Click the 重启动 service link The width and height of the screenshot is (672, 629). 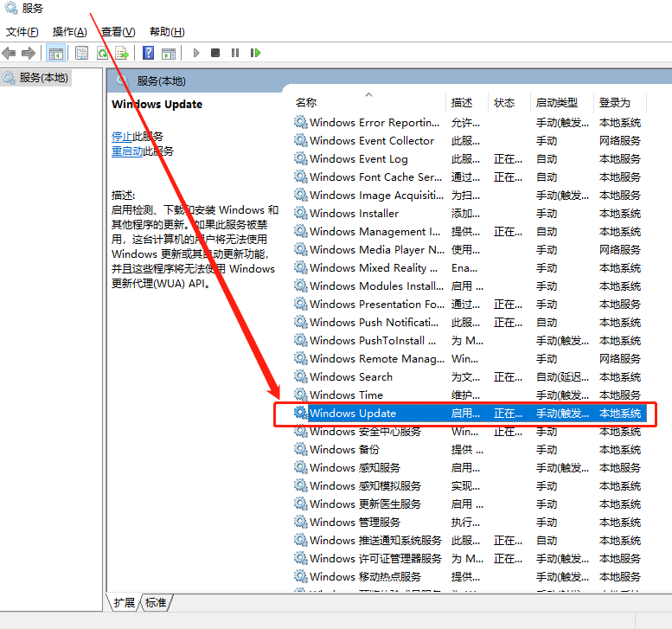pos(127,151)
